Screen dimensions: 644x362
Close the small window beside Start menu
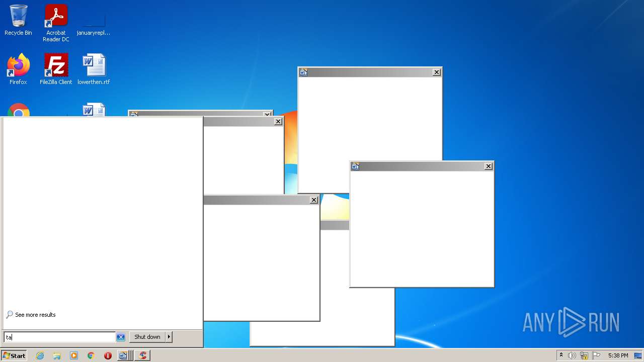click(x=278, y=122)
